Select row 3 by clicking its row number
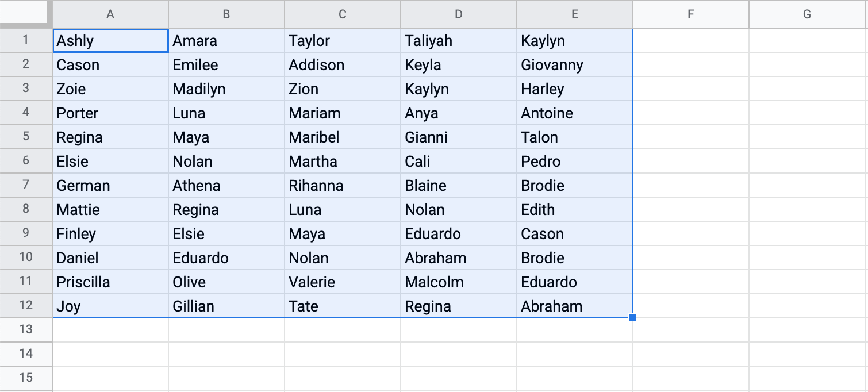 point(26,89)
